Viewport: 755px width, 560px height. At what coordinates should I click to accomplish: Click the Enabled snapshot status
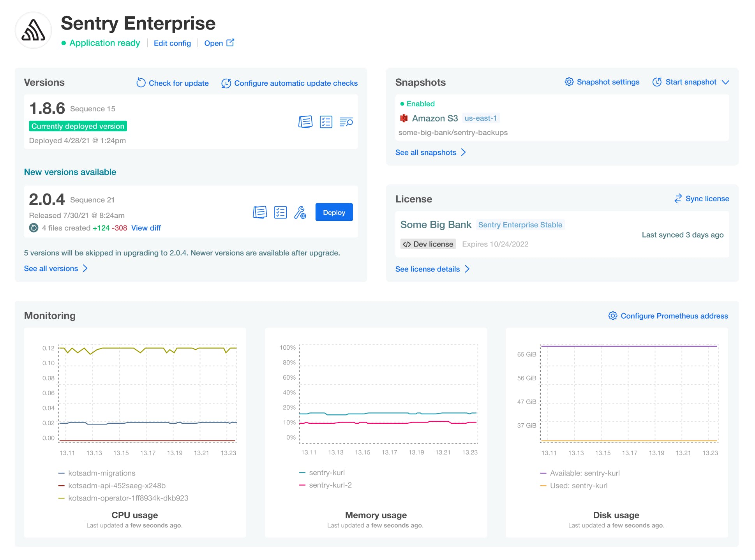click(x=417, y=104)
